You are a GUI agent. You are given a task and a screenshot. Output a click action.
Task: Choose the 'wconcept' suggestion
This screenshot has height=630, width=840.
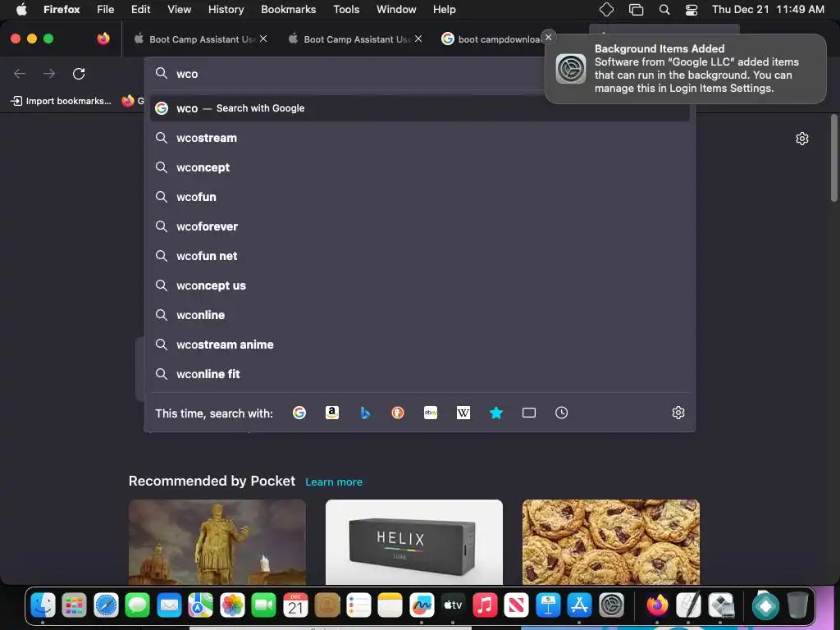(x=419, y=167)
